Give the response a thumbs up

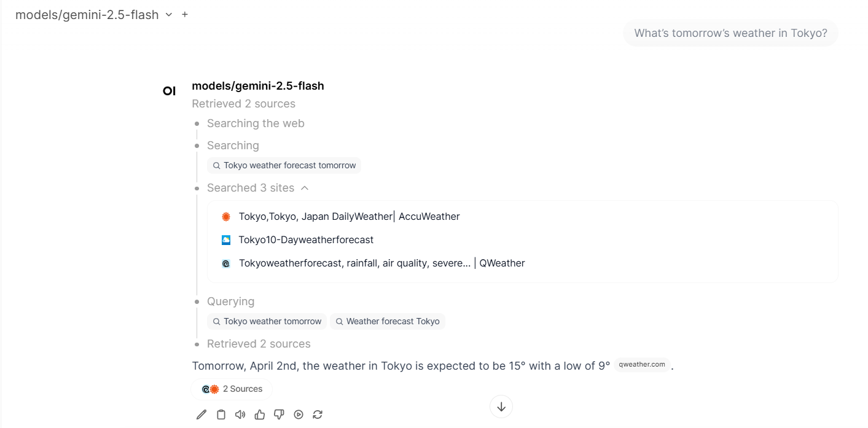point(260,414)
